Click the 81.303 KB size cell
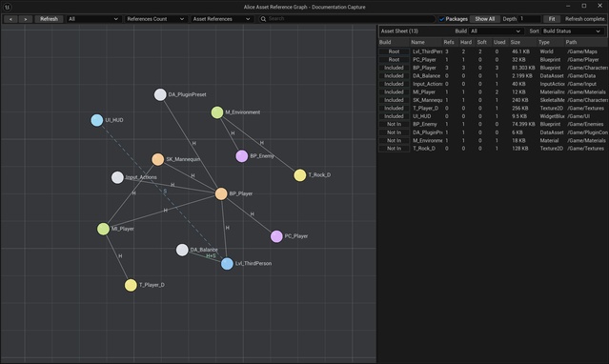 tap(523, 68)
